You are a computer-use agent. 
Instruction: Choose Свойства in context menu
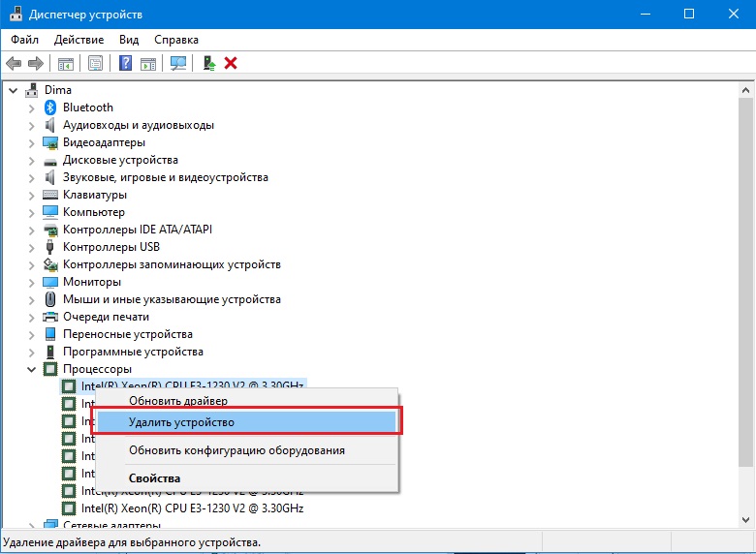(x=247, y=478)
